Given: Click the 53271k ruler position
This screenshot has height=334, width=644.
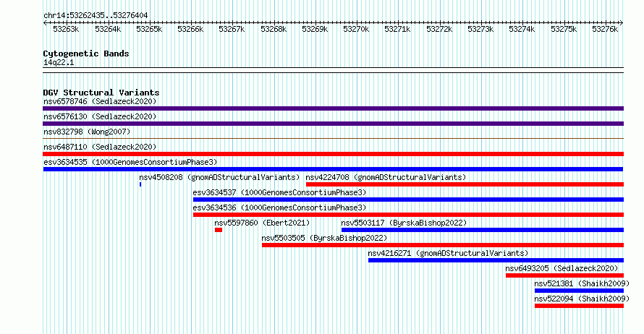Looking at the screenshot, I should pyautogui.click(x=397, y=29).
